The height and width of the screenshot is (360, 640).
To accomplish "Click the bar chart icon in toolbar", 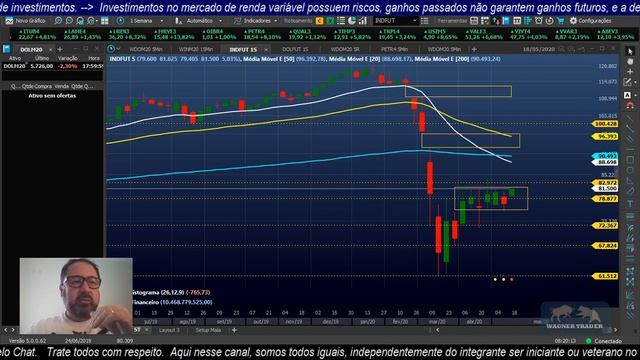I will [362, 20].
